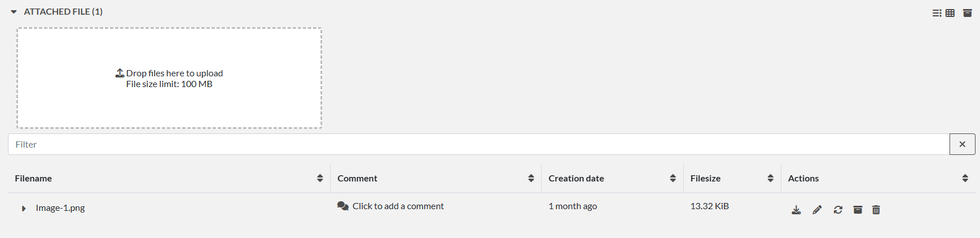The height and width of the screenshot is (238, 980).
Task: Sort the table by Filesize
Action: [x=771, y=178]
